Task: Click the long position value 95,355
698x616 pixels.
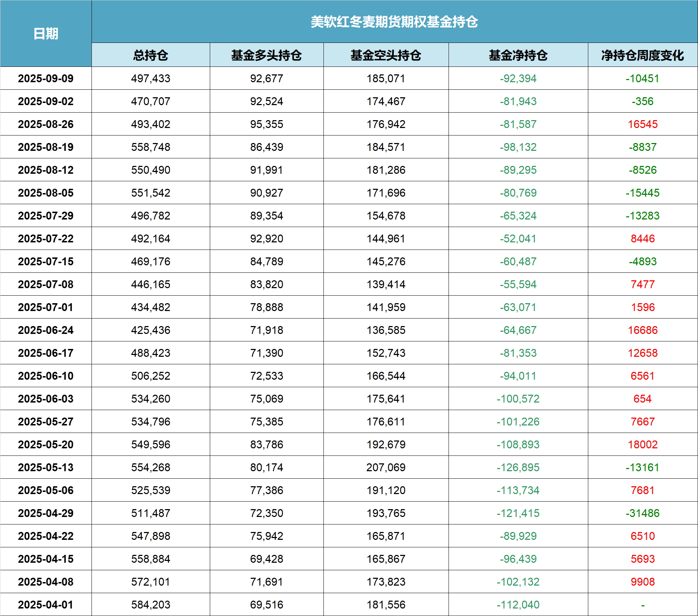Action: (x=266, y=124)
